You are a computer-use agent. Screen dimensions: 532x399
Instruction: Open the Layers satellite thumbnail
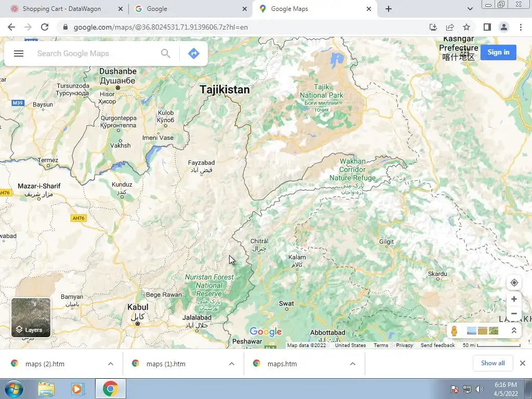pyautogui.click(x=31, y=318)
